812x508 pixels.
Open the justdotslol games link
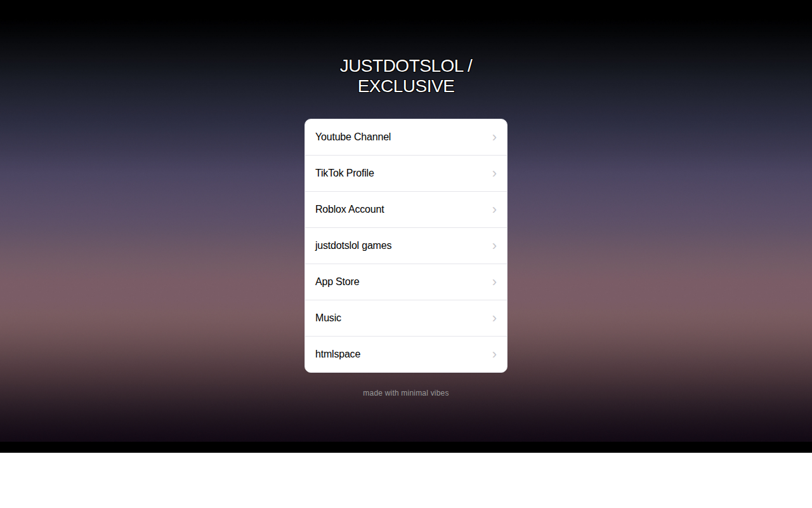pos(406,246)
